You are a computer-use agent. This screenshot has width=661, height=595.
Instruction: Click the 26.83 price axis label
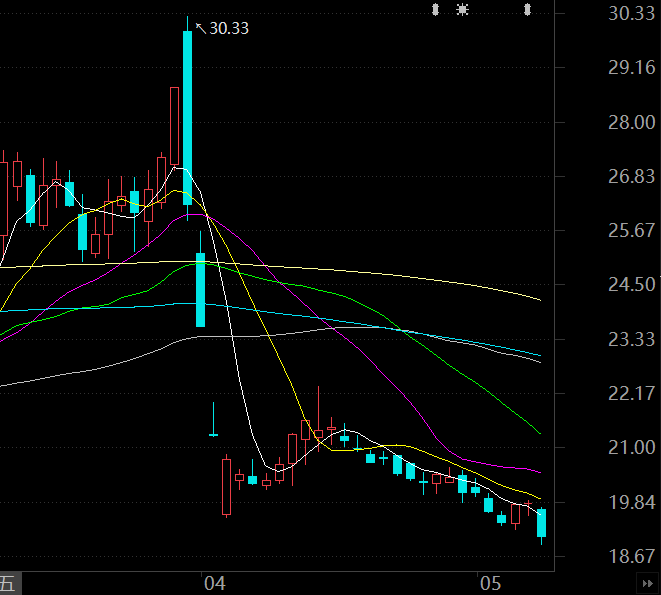click(x=631, y=176)
